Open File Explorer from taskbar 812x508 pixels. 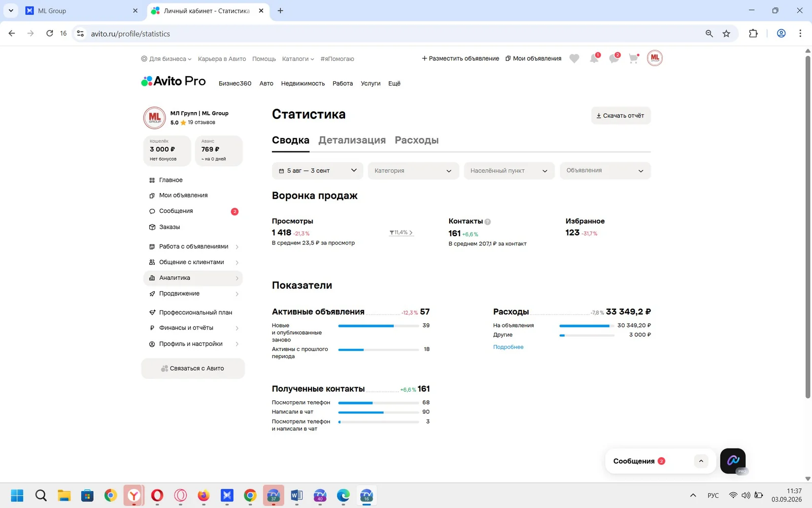coord(64,495)
